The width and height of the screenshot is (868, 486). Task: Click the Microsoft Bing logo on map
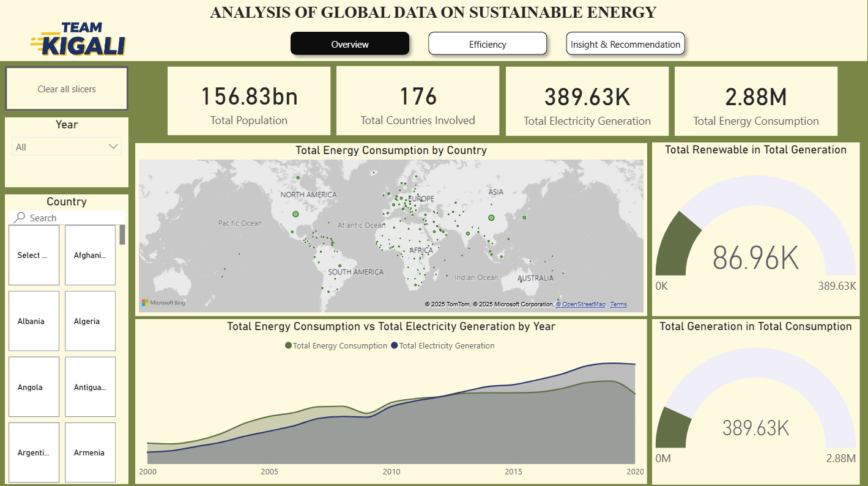pos(163,303)
